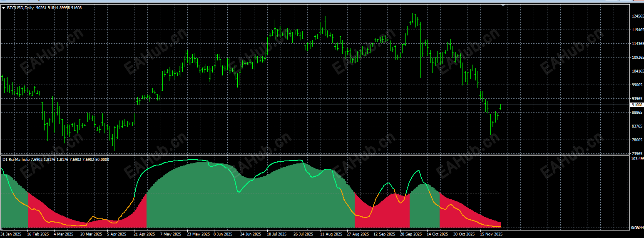The width and height of the screenshot is (644, 238).
Task: Click the 104165 level on price scale
Action: coord(637,71)
